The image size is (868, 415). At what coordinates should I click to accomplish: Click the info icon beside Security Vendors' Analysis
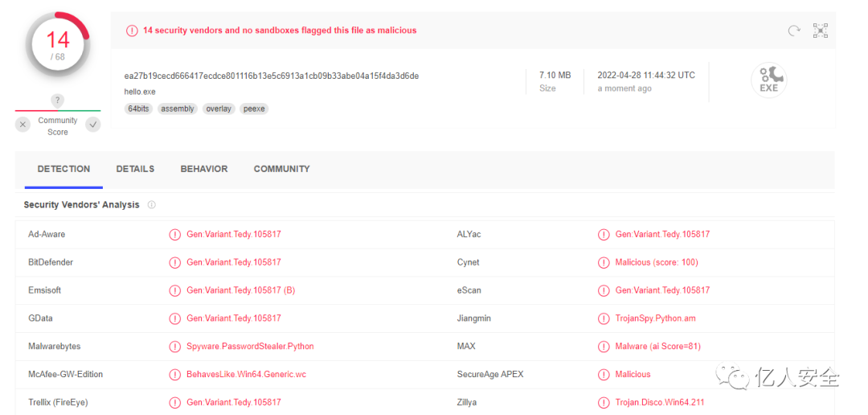pos(151,204)
